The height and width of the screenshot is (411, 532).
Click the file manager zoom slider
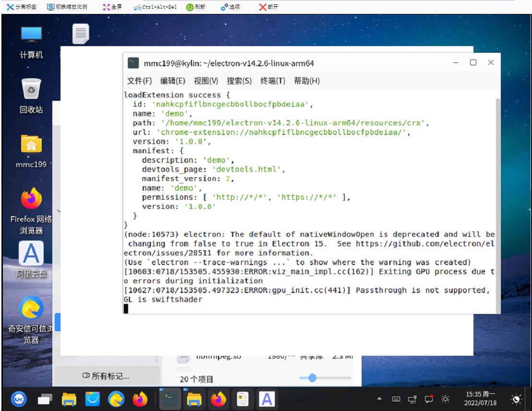tap(312, 378)
